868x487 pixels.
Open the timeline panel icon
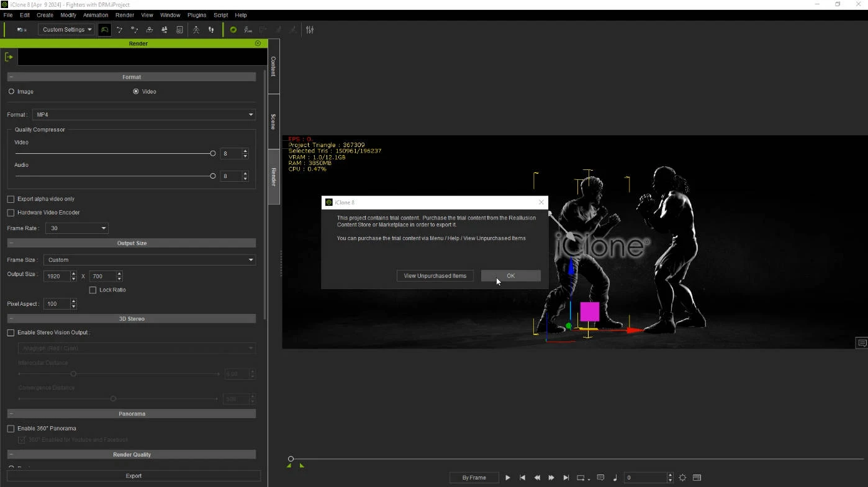tap(697, 478)
